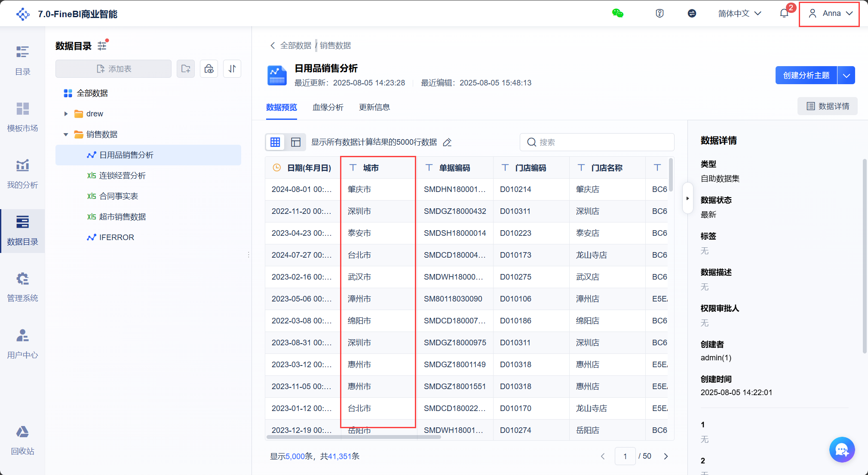Open the floating chat support bubble
868x475 pixels.
(x=841, y=449)
